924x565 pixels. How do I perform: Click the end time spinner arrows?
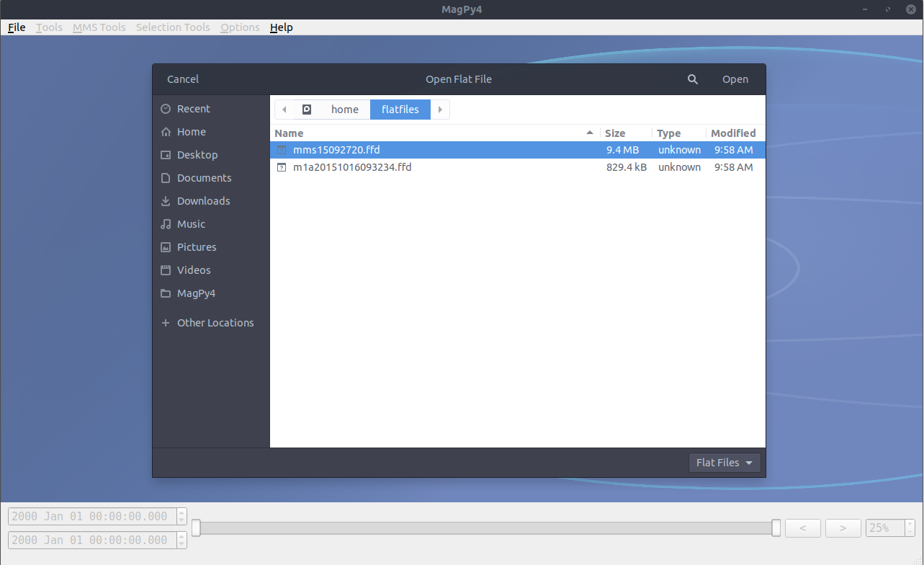pyautogui.click(x=181, y=540)
